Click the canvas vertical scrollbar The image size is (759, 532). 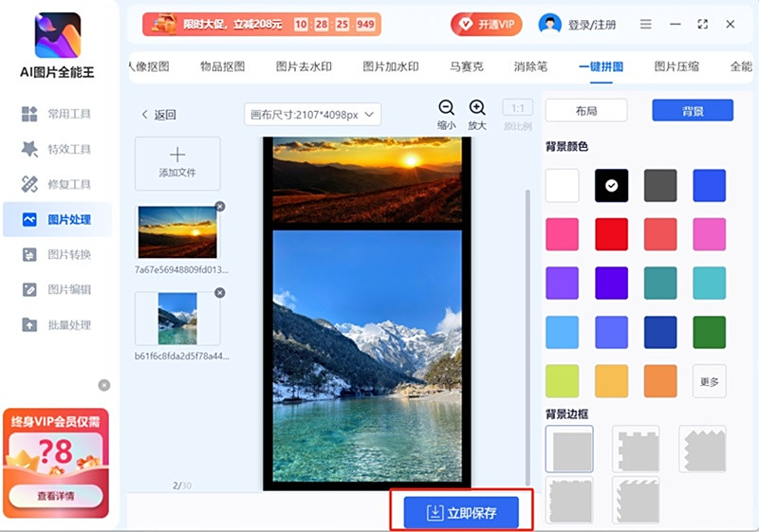pyautogui.click(x=528, y=338)
